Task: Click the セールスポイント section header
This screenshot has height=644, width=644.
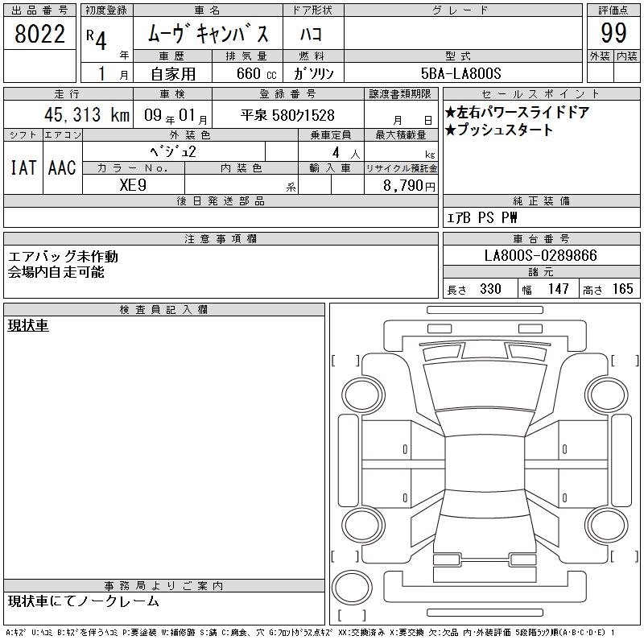Action: (541, 93)
